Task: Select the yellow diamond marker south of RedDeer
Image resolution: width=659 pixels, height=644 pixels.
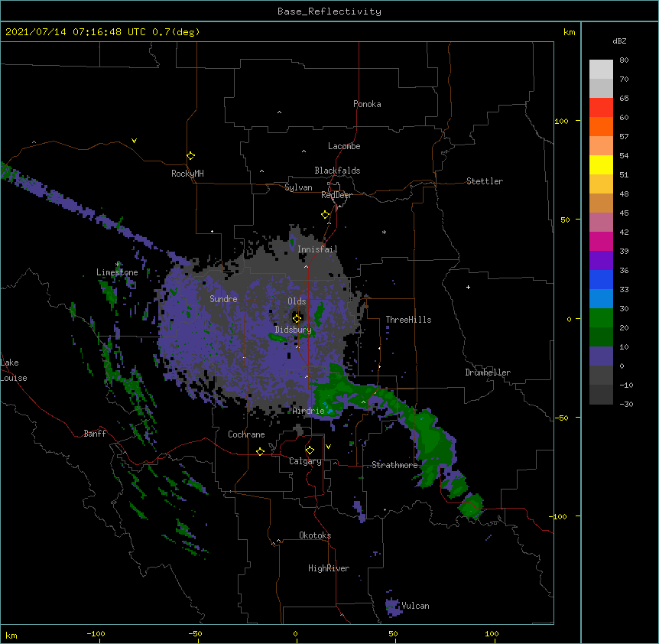Action: click(326, 215)
